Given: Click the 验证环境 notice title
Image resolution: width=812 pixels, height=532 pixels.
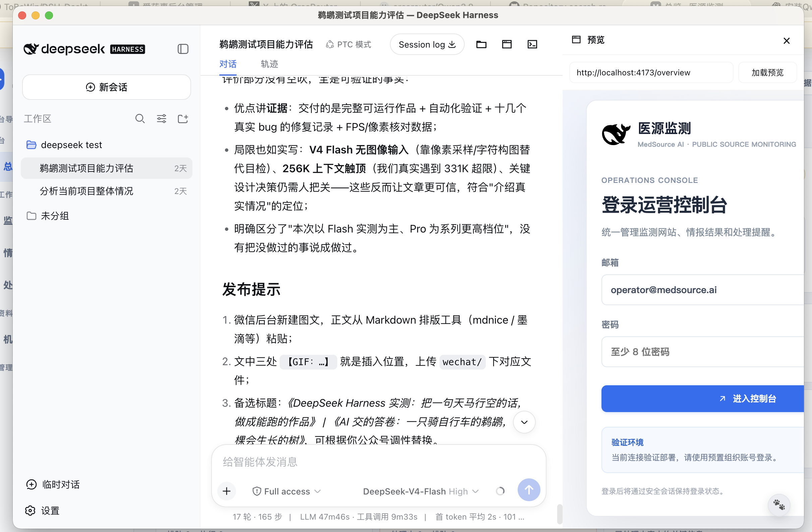Looking at the screenshot, I should click(627, 442).
